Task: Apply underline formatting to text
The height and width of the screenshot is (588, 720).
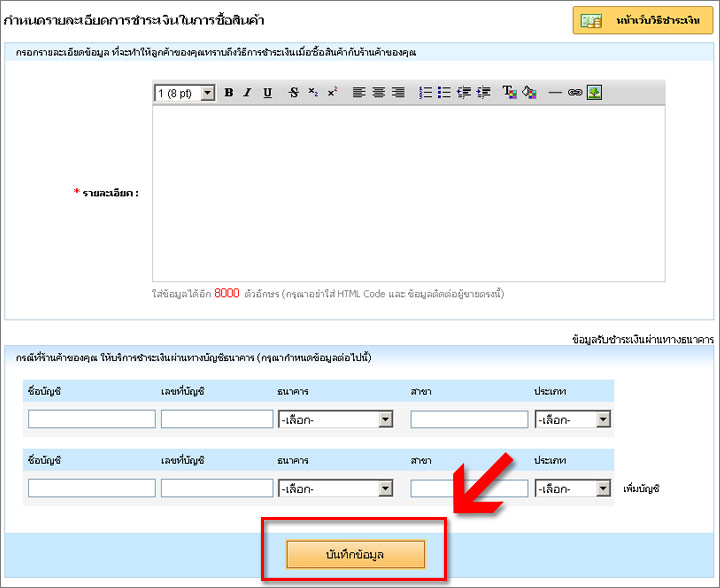Action: click(x=267, y=93)
